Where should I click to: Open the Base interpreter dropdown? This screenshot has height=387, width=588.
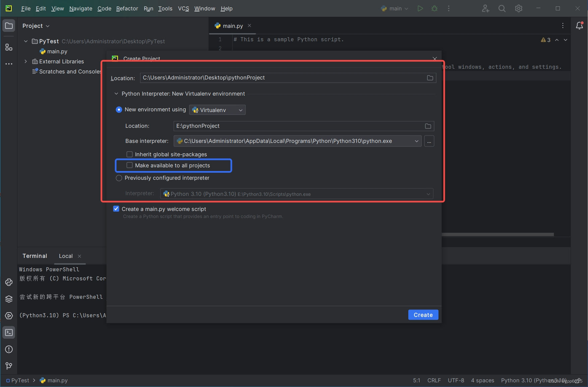297,141
